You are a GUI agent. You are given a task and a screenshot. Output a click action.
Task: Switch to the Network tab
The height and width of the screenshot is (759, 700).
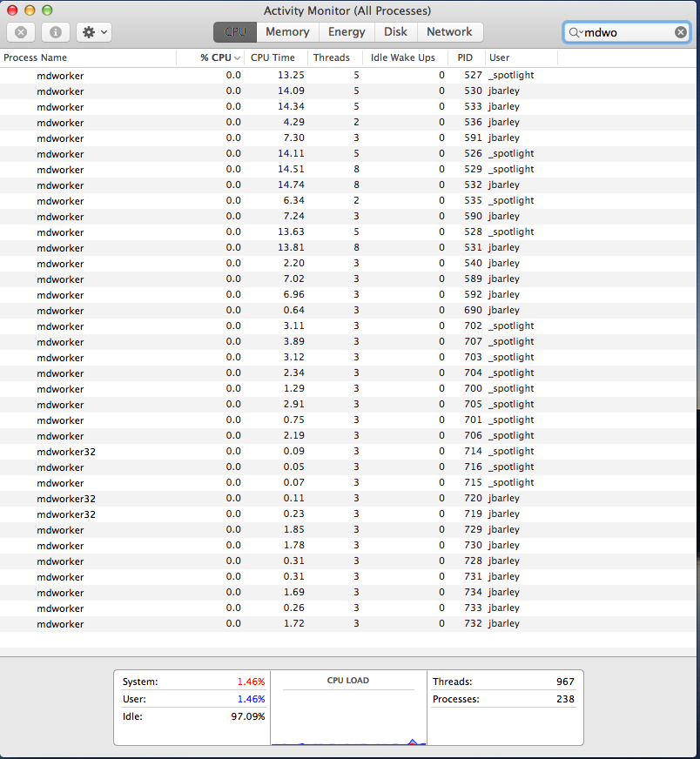tap(449, 32)
